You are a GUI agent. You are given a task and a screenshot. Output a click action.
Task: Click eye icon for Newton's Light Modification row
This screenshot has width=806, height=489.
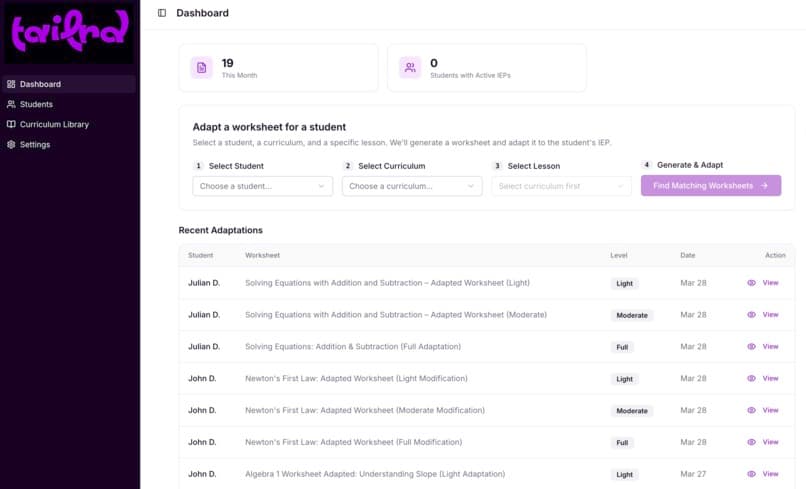tap(752, 378)
